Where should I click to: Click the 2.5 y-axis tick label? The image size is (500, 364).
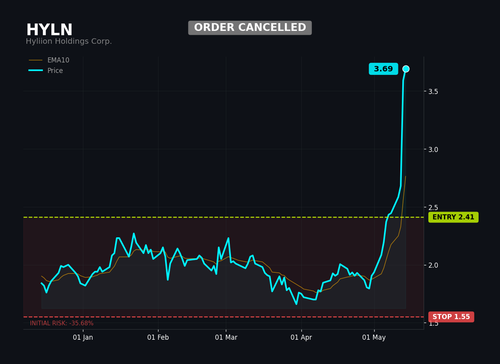(x=433, y=207)
